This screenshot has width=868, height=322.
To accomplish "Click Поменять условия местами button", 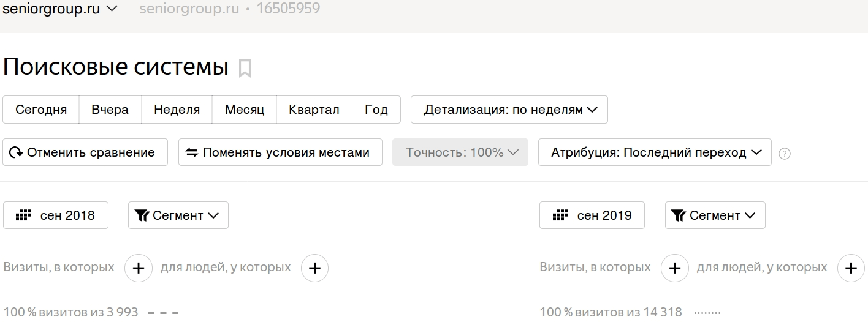I will tap(280, 152).
